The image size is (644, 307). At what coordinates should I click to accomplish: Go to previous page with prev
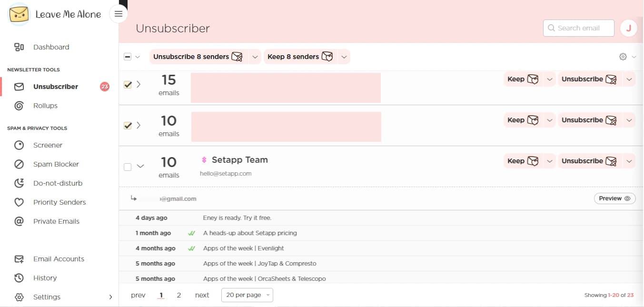tap(138, 295)
